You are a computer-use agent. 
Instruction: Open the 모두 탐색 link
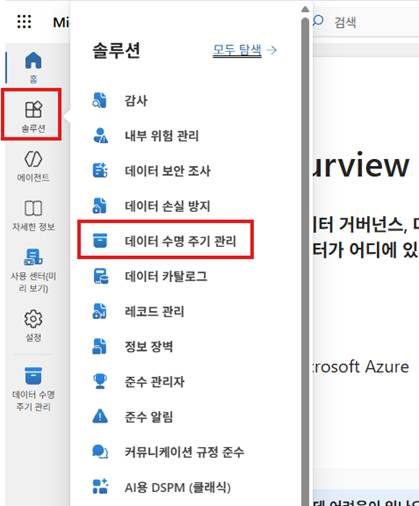[237, 50]
